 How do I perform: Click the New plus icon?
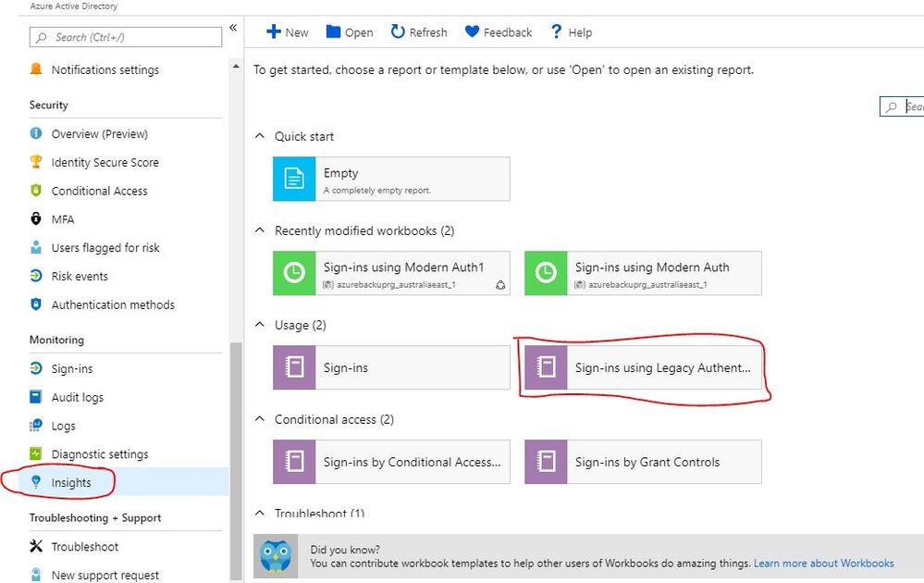click(273, 31)
